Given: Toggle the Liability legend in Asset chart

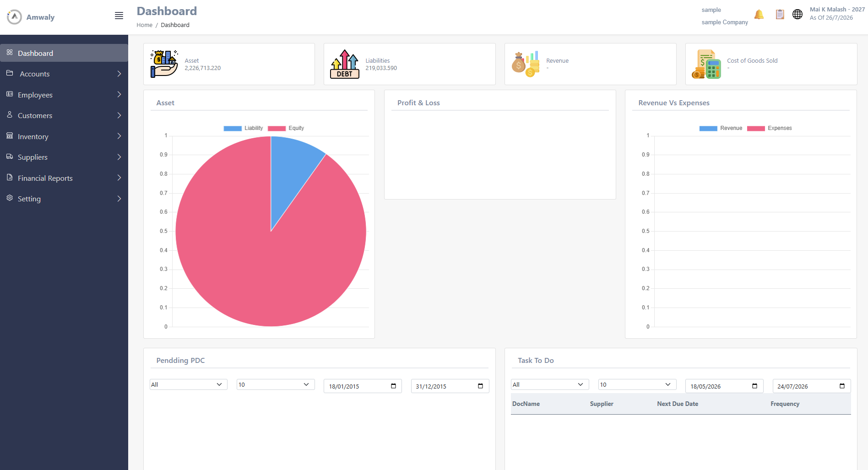Looking at the screenshot, I should (x=243, y=128).
